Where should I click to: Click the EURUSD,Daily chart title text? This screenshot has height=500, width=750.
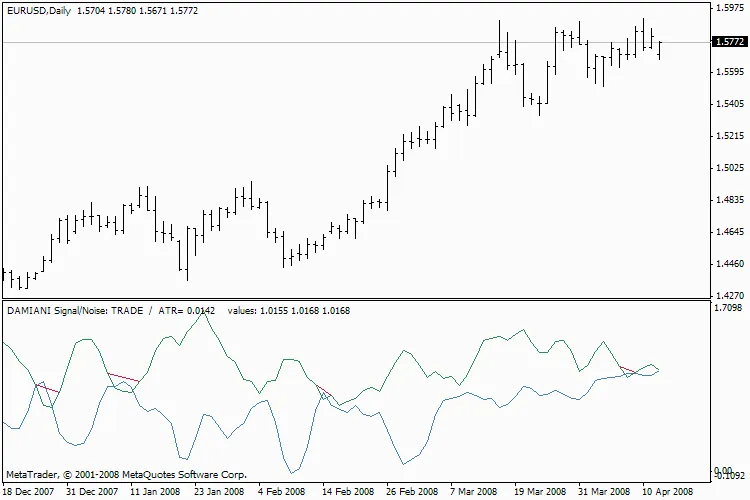38,8
